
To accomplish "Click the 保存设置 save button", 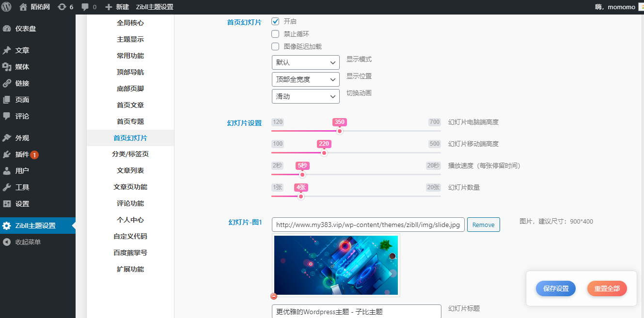I will tap(555, 288).
